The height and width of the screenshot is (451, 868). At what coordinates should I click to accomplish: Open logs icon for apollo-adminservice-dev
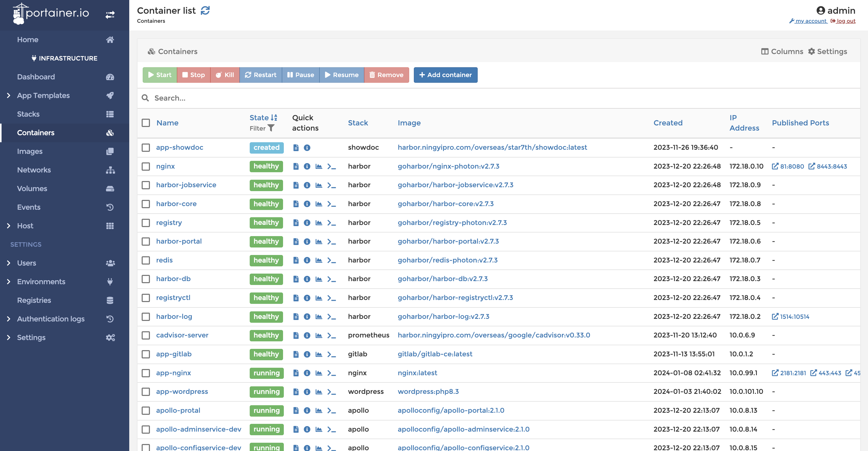tap(296, 430)
